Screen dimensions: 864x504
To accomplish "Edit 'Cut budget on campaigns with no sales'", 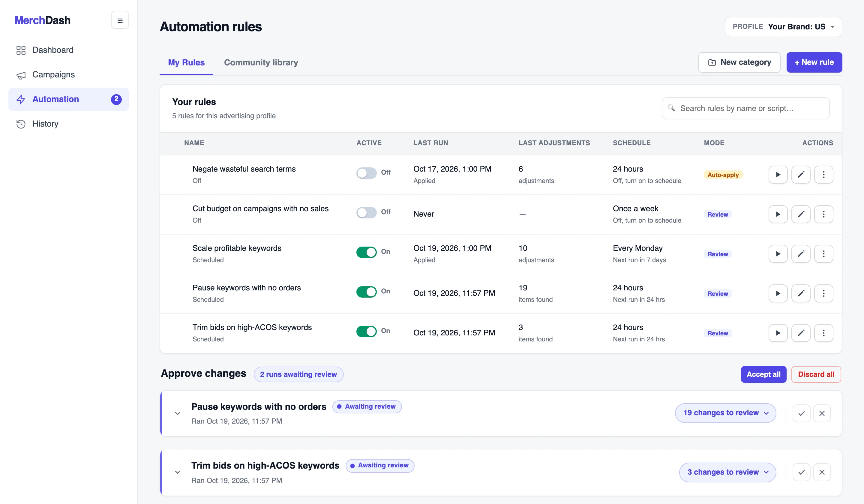I will 801,214.
